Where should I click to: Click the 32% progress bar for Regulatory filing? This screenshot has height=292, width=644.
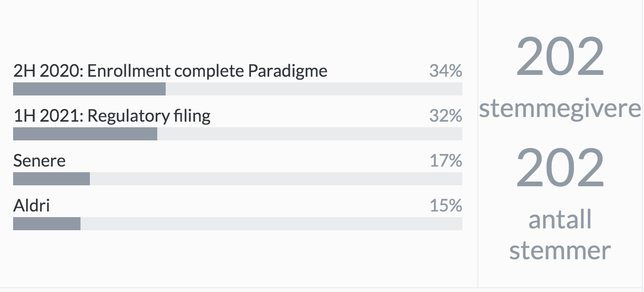pyautogui.click(x=85, y=134)
